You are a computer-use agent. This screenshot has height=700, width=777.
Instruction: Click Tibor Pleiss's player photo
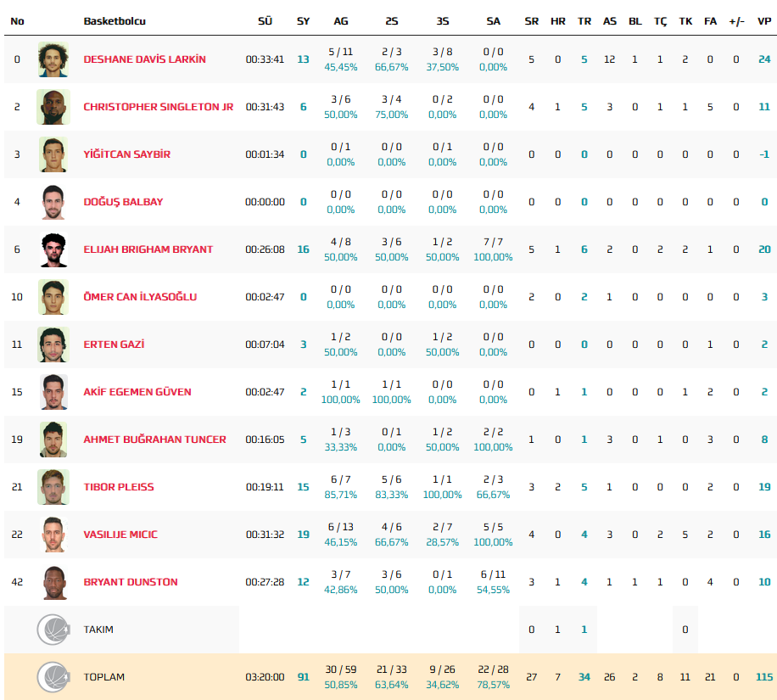click(53, 487)
